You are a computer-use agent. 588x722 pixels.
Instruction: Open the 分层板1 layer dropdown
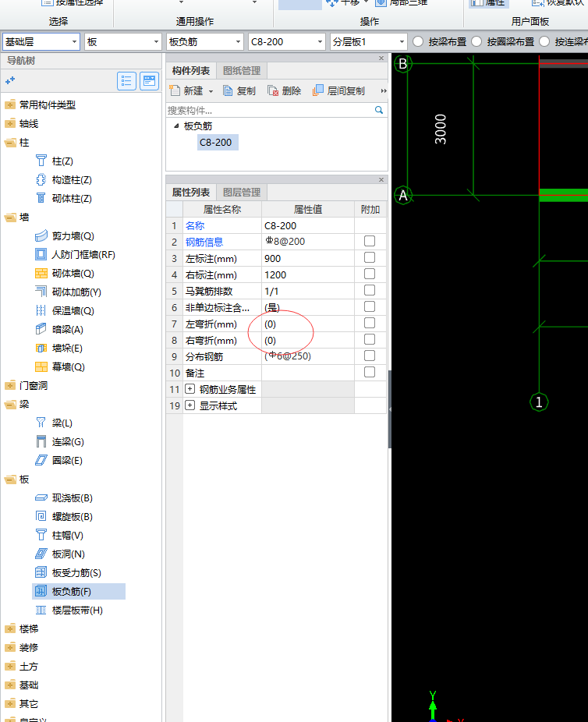click(369, 42)
